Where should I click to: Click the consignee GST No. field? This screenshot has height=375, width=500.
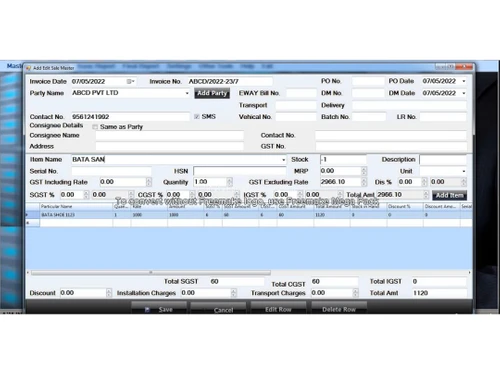click(391, 146)
